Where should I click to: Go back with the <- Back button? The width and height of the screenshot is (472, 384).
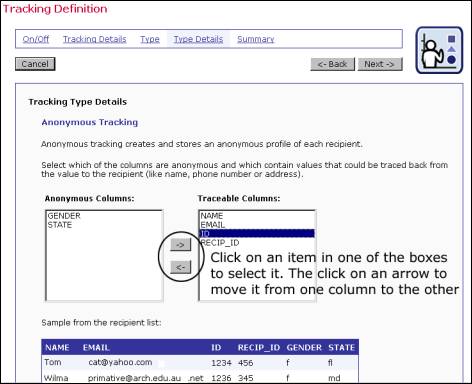[x=333, y=64]
